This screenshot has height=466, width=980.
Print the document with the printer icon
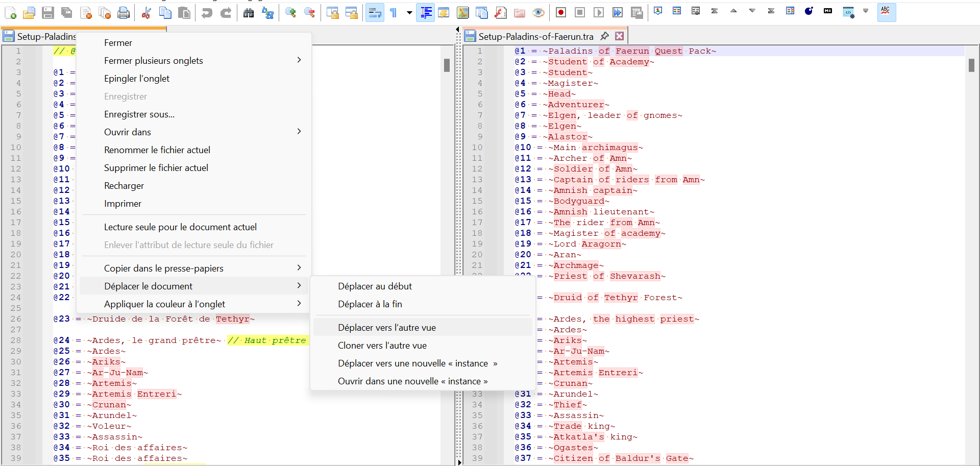124,13
